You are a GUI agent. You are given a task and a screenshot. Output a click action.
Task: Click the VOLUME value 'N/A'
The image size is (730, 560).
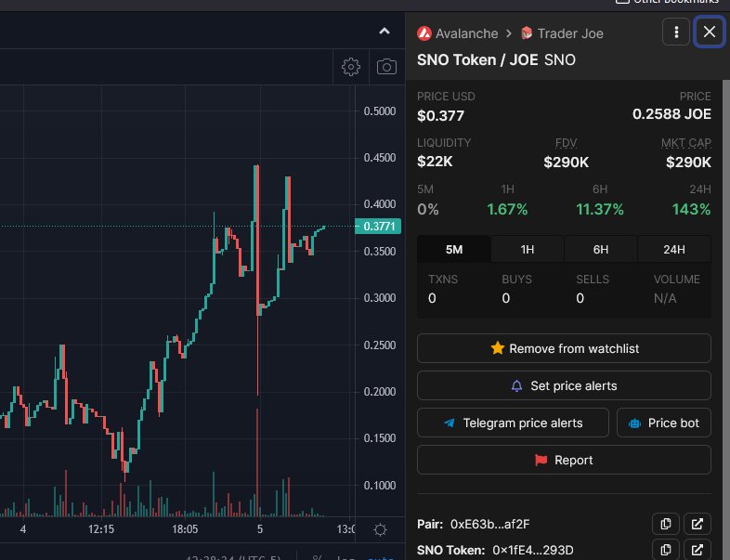pos(665,298)
